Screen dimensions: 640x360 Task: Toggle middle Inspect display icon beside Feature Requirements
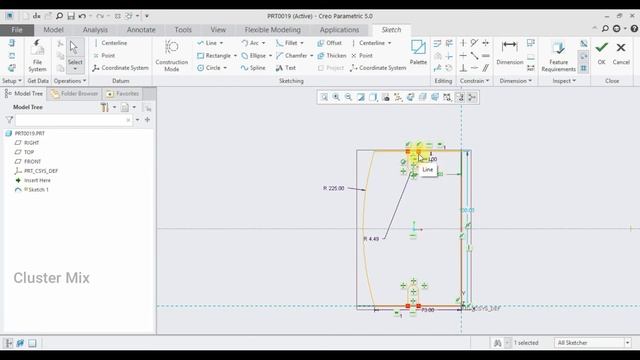(584, 56)
